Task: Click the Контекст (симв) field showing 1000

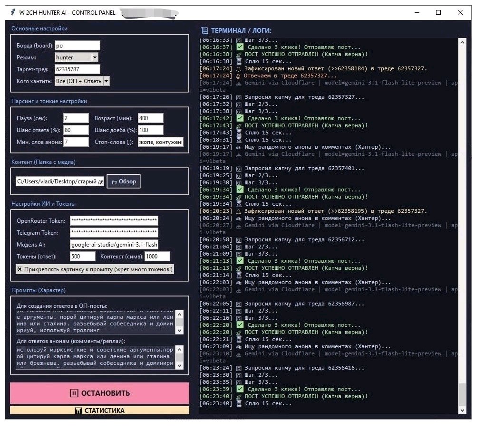Action: [x=157, y=256]
